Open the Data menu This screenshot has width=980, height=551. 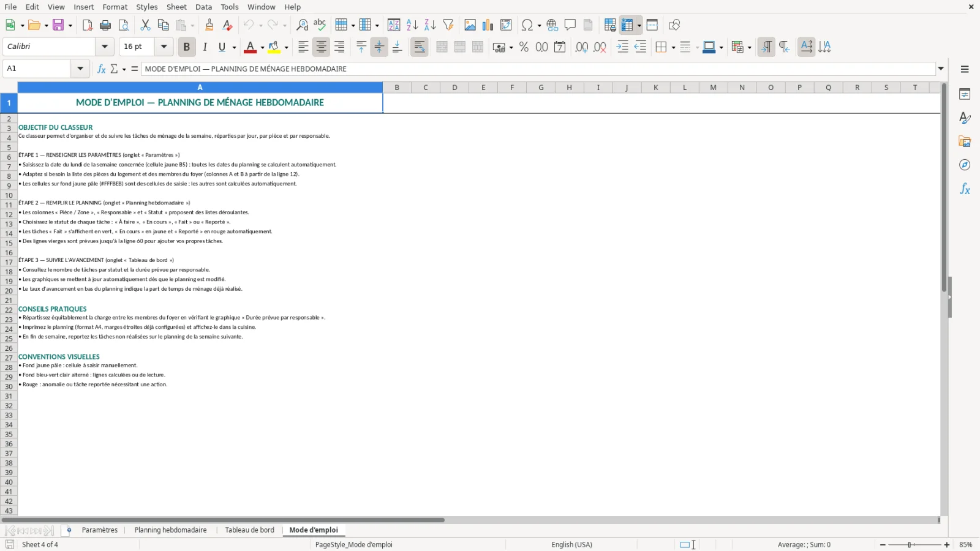[204, 7]
